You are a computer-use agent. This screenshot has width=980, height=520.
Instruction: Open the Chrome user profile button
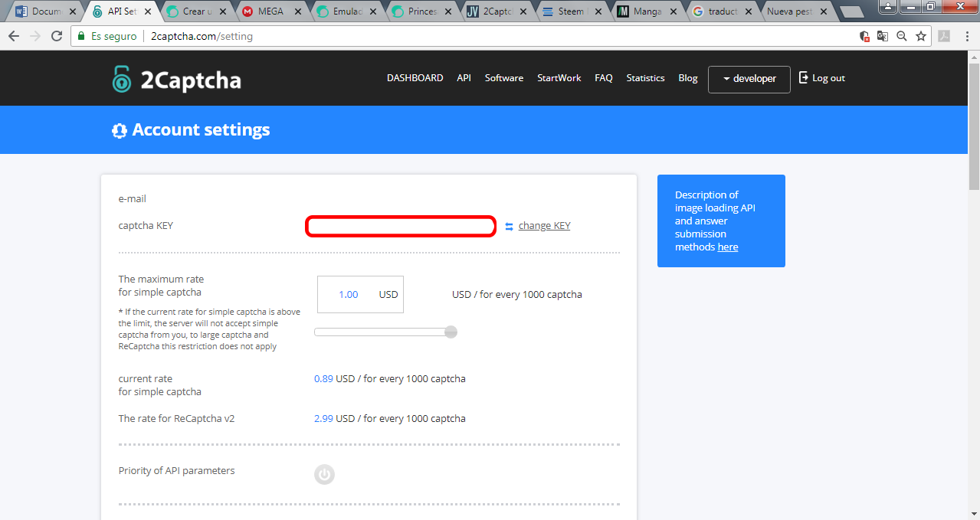pyautogui.click(x=889, y=6)
